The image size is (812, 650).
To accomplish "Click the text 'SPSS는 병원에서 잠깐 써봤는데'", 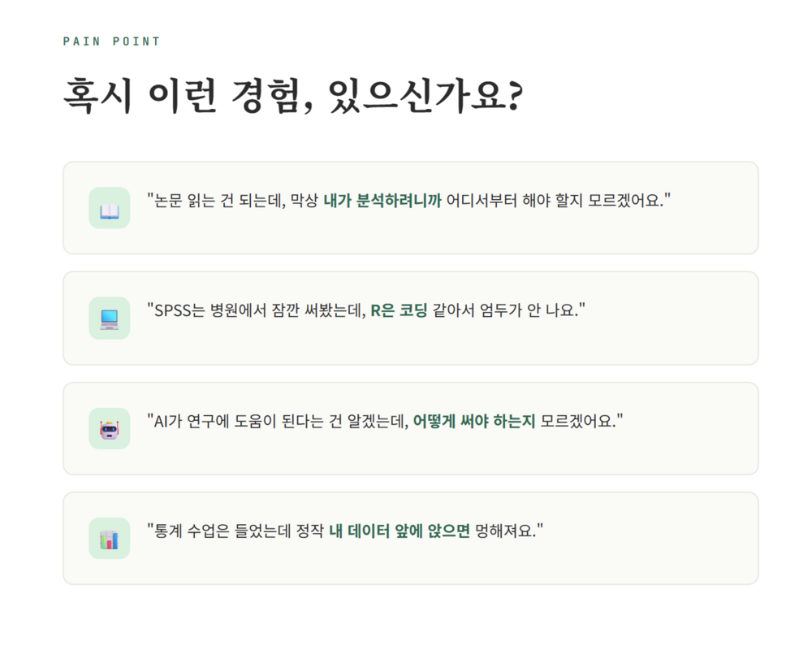I will [258, 310].
